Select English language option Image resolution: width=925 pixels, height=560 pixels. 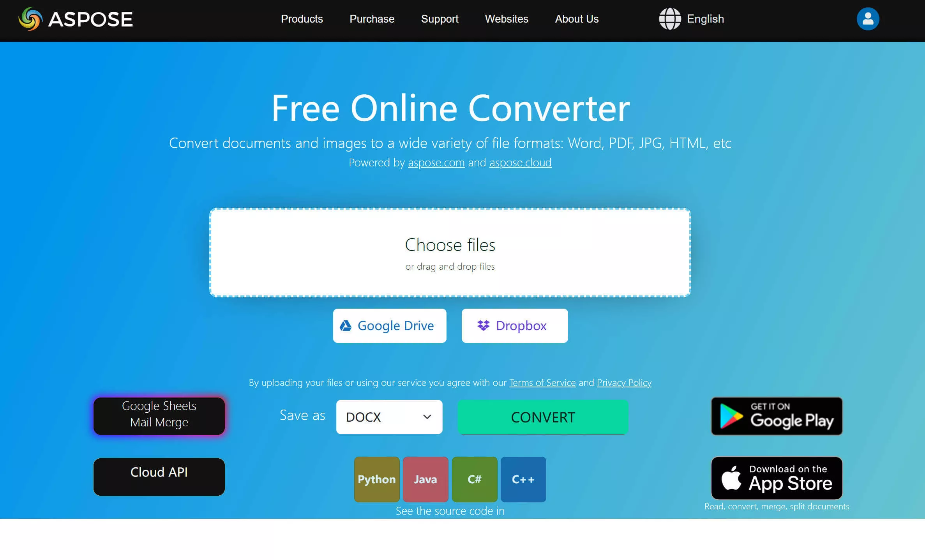coord(693,19)
